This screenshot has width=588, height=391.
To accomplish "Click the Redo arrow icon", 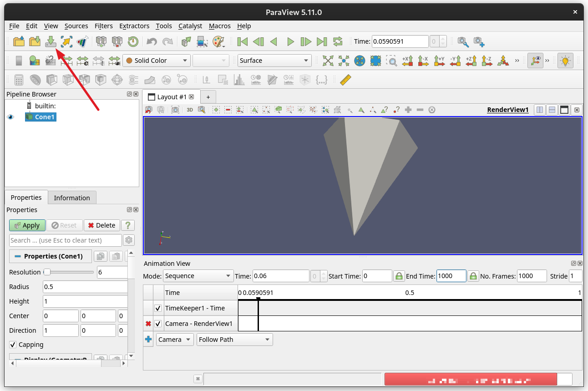I will coord(168,42).
